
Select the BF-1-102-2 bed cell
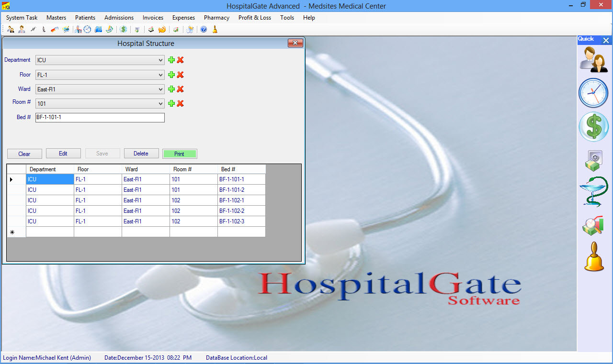pyautogui.click(x=241, y=211)
